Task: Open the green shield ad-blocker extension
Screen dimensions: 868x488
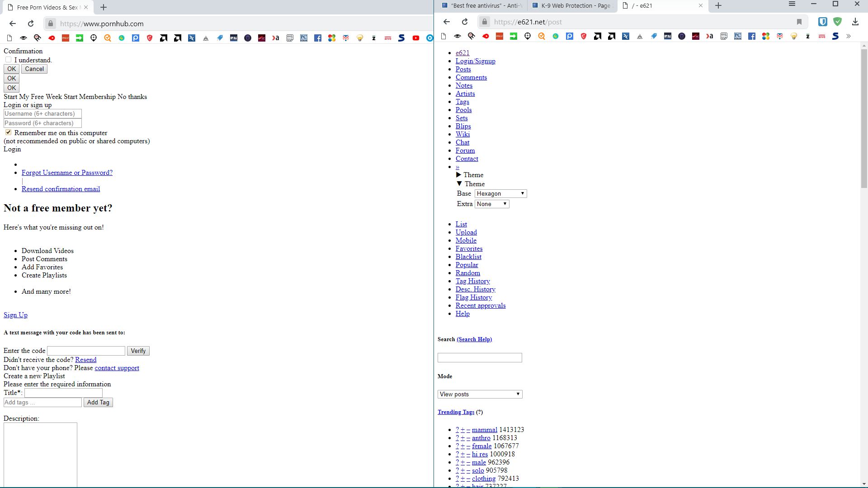Action: [838, 22]
